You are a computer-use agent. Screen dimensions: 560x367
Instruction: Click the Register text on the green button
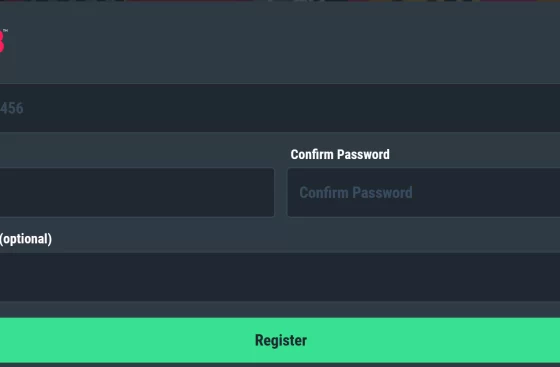281,340
